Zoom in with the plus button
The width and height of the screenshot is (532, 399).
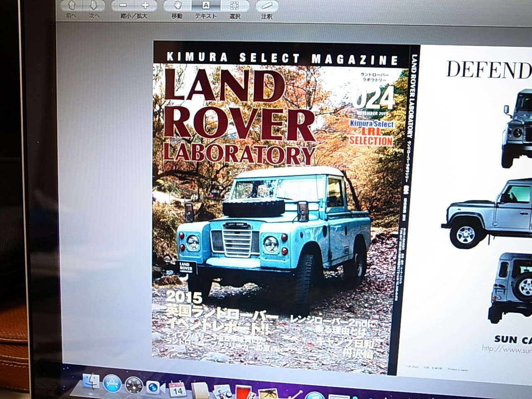tap(145, 6)
